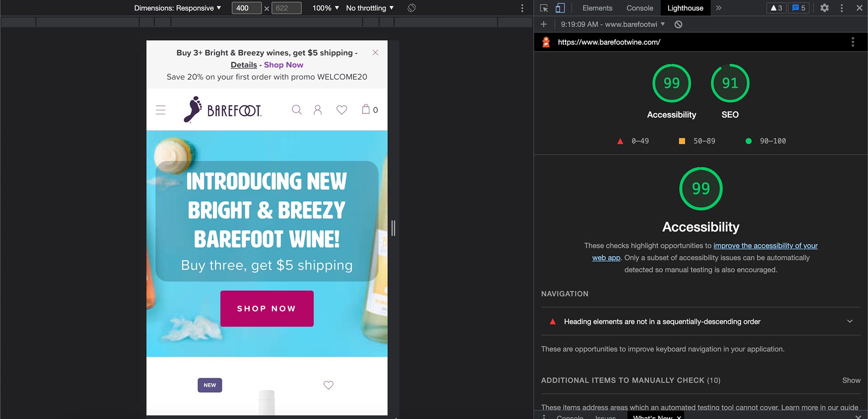Open the site search magnifier

297,110
